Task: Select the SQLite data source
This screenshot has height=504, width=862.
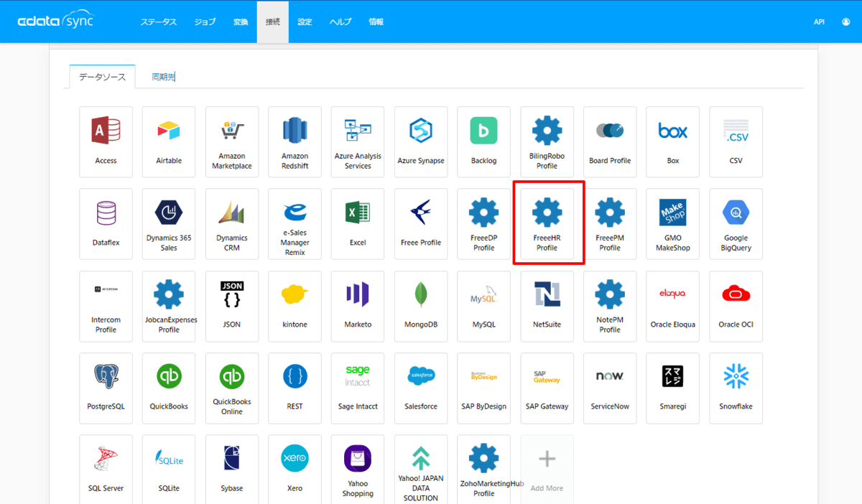Action: (169, 469)
